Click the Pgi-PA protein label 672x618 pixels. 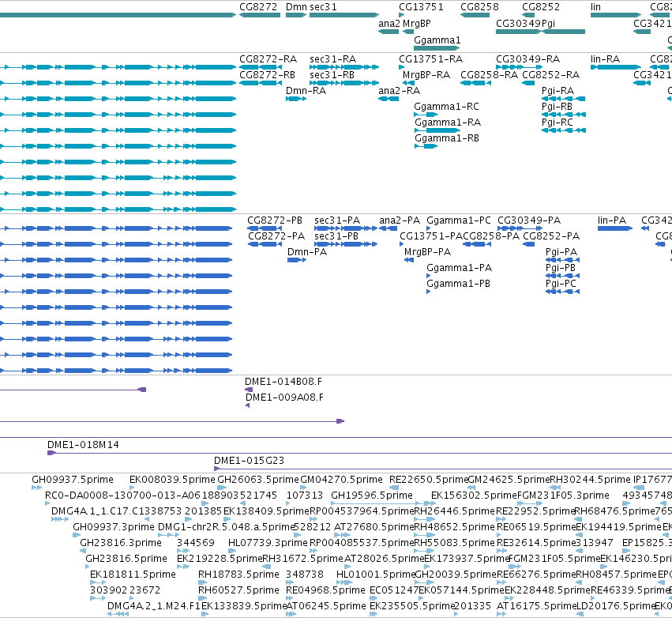point(561,252)
